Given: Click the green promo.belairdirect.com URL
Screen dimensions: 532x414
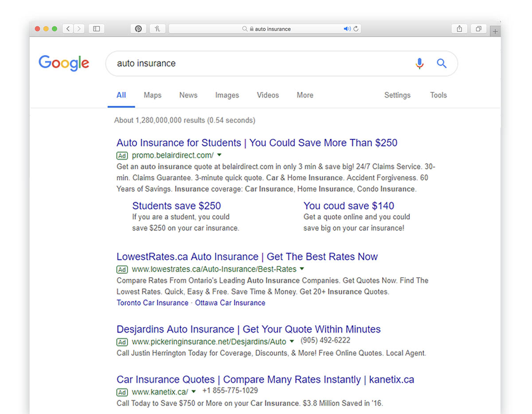Looking at the screenshot, I should pos(173,155).
